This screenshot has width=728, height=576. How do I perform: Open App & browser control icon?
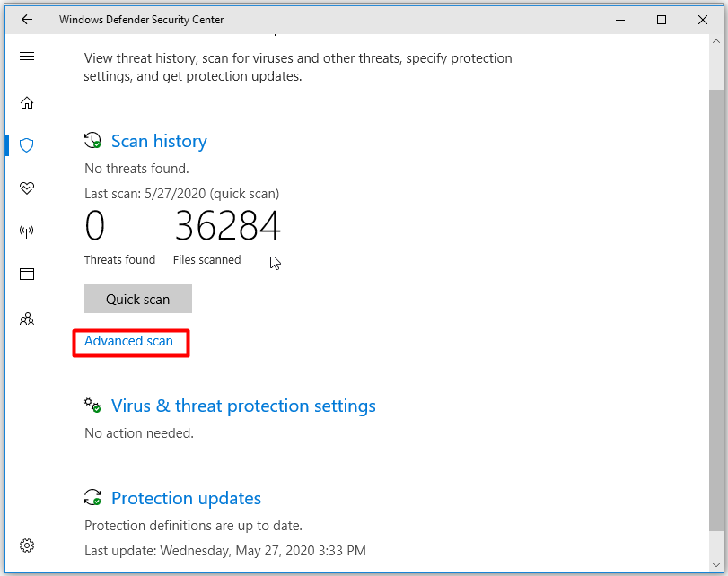pos(27,275)
